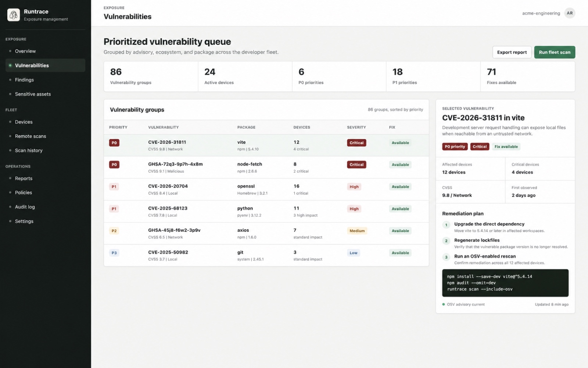Click the Critical severity badge for node-fetch
Image resolution: width=588 pixels, height=368 pixels.
[x=356, y=164]
